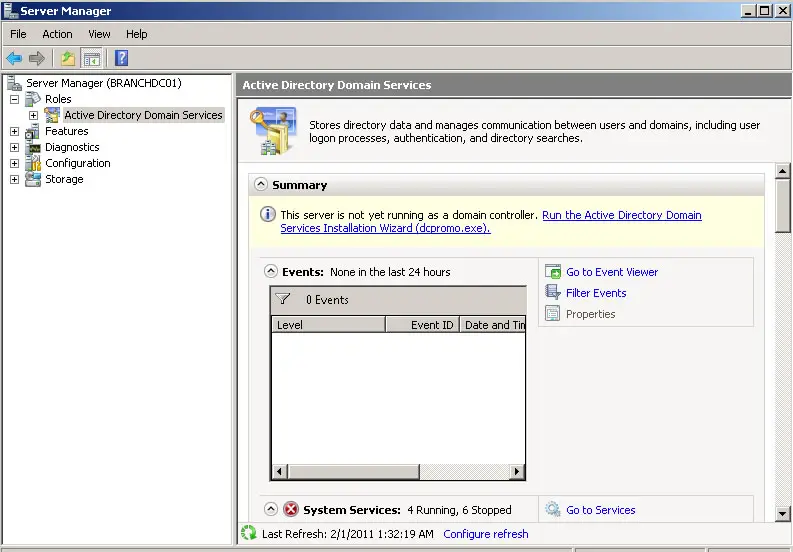Image resolution: width=793 pixels, height=552 pixels.
Task: Click the Go to Event Viewer icon
Action: [x=553, y=272]
